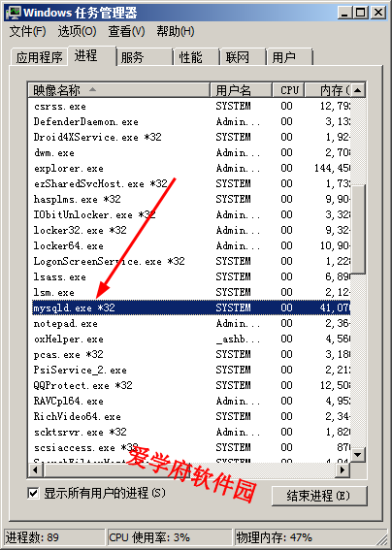Click the Task Manager title bar icon
This screenshot has width=392, height=550.
click(x=14, y=13)
